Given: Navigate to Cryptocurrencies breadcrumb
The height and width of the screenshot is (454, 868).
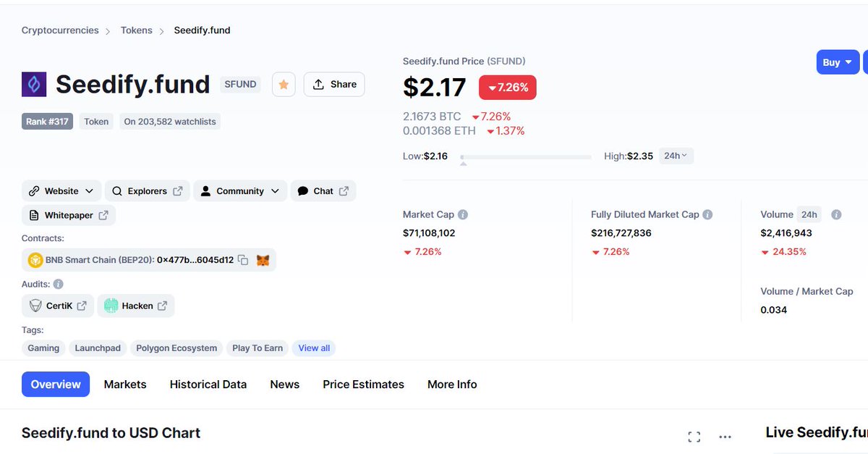Looking at the screenshot, I should 60,30.
